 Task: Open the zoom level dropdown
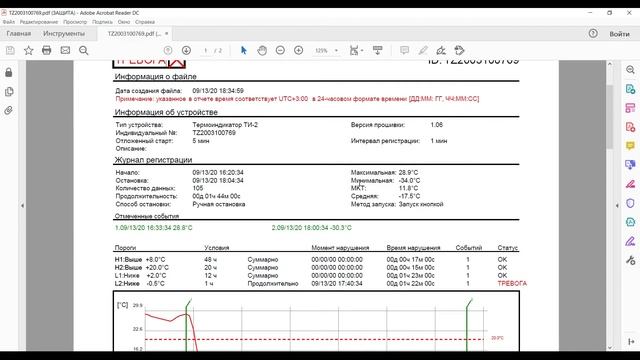pos(336,51)
